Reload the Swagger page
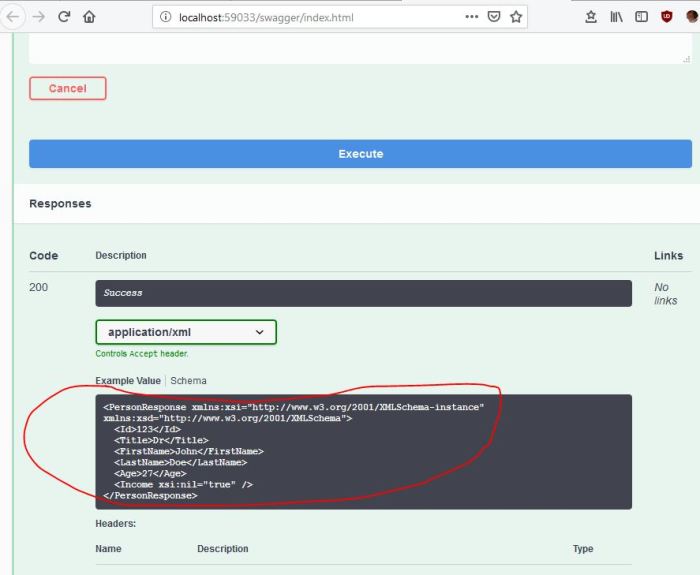Image resolution: width=700 pixels, height=575 pixels. [64, 17]
